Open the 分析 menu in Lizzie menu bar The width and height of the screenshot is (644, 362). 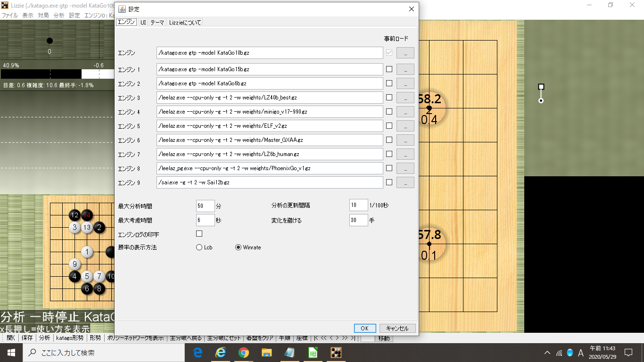pos(59,15)
